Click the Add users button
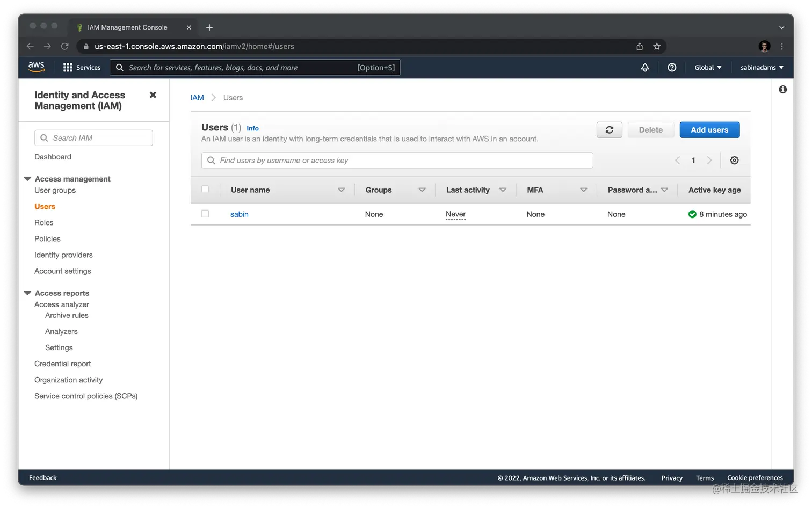 click(709, 129)
